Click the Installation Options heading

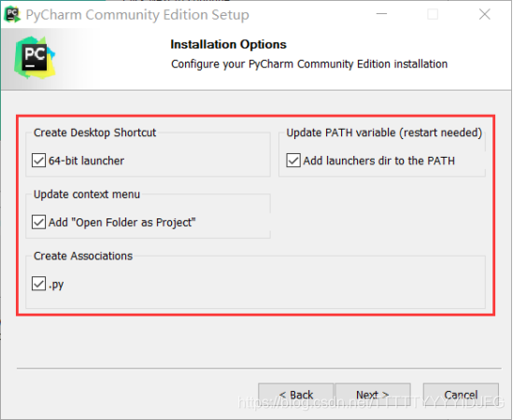[x=228, y=44]
